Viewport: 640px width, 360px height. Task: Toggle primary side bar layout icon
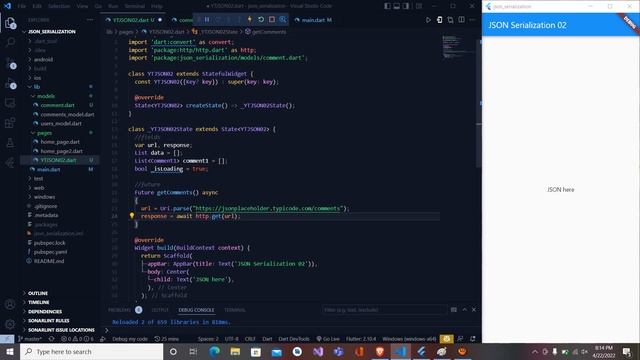click(x=387, y=6)
